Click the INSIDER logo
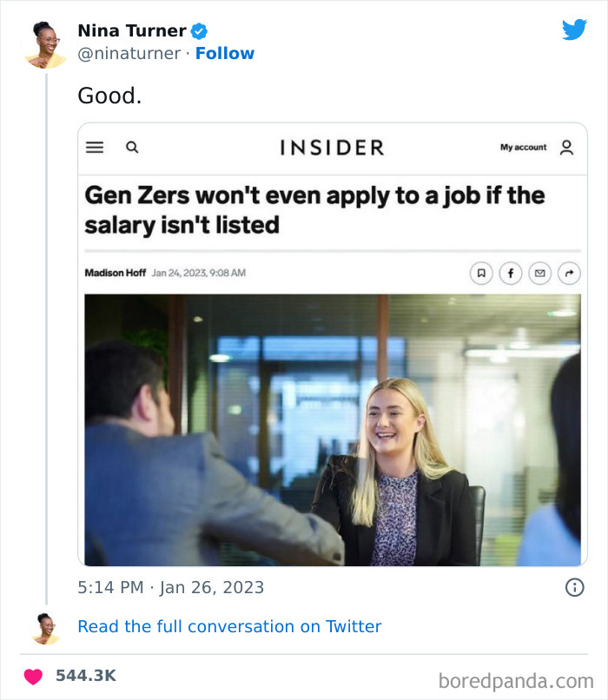This screenshot has height=700, width=608. (x=333, y=148)
